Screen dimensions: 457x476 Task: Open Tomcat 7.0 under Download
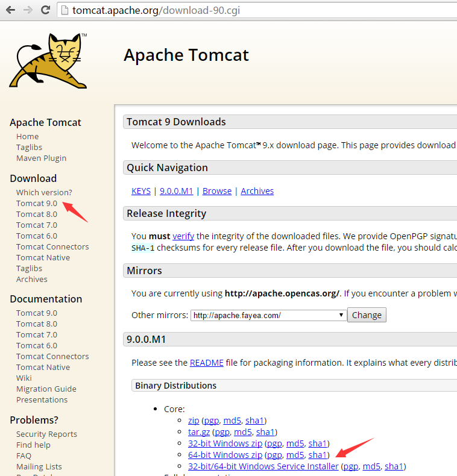37,225
